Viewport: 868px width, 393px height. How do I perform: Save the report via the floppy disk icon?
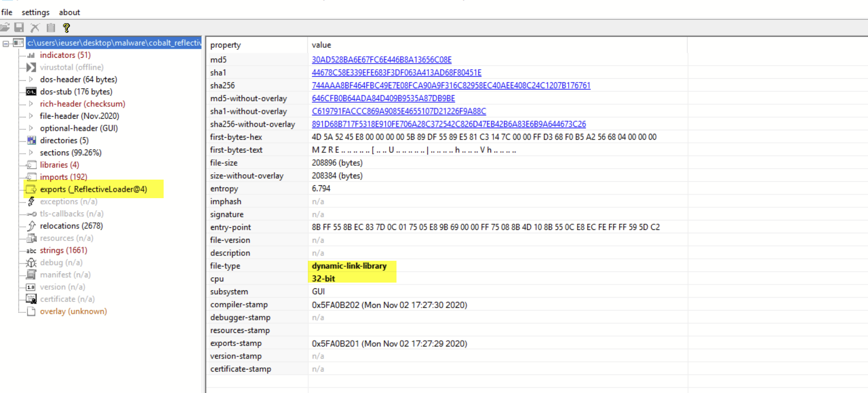(x=19, y=27)
